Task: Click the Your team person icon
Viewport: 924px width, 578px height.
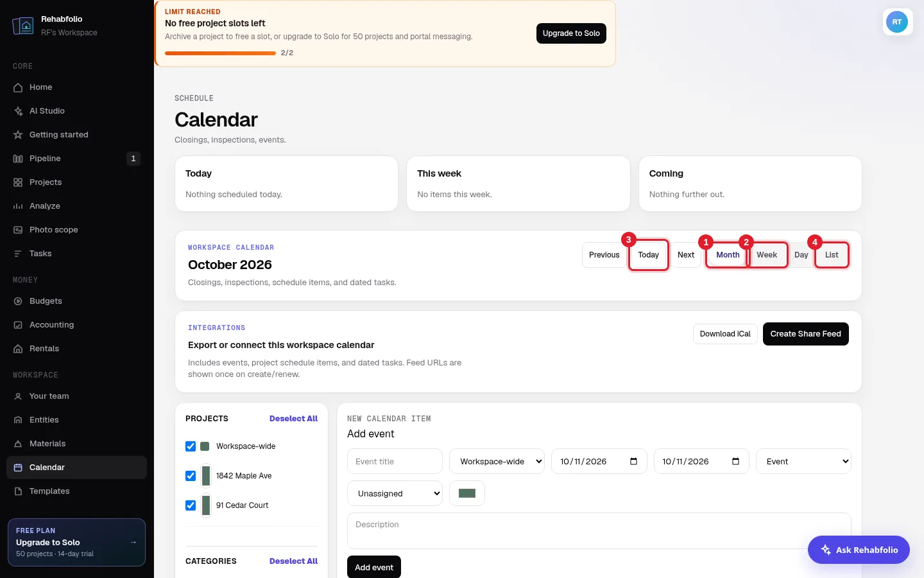Action: click(18, 396)
